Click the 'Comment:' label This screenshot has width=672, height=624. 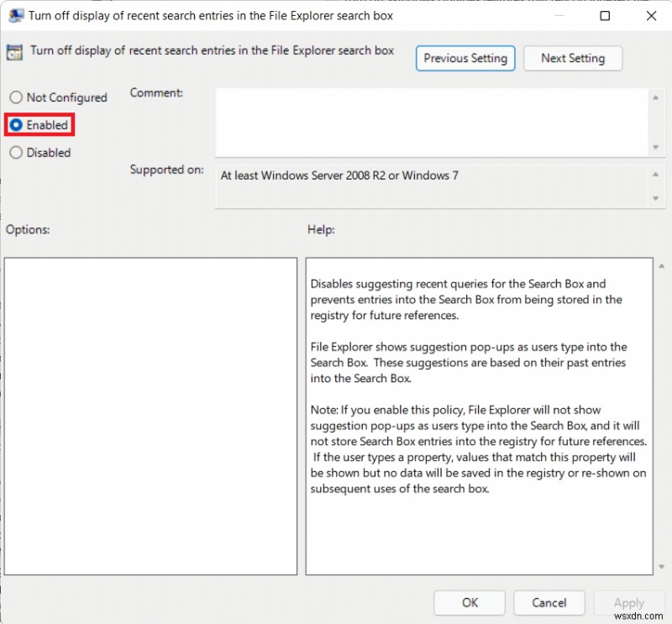pyautogui.click(x=156, y=92)
